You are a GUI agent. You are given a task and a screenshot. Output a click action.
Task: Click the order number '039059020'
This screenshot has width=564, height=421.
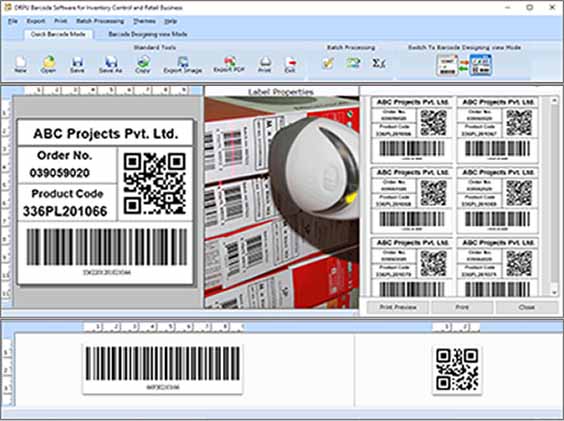coord(60,173)
